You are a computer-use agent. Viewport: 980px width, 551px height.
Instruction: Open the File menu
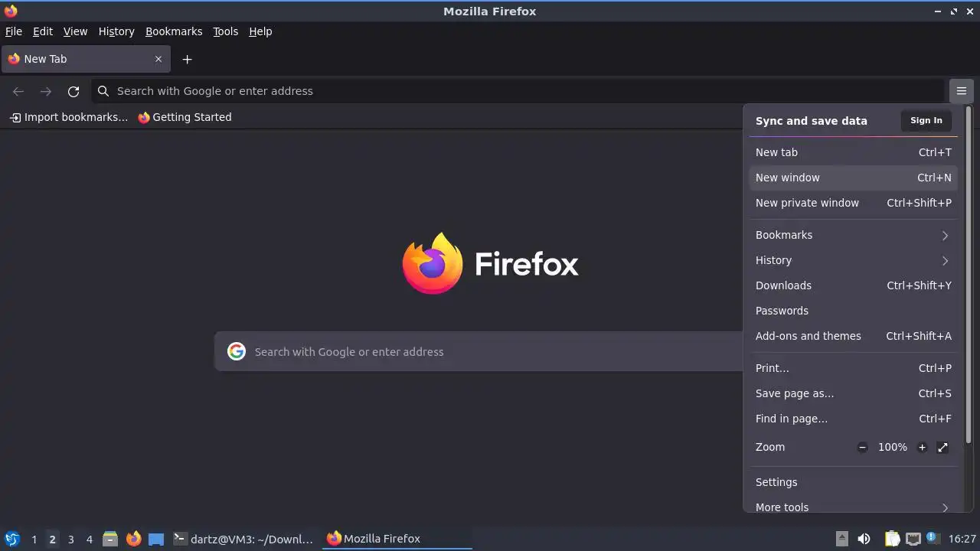pyautogui.click(x=14, y=31)
